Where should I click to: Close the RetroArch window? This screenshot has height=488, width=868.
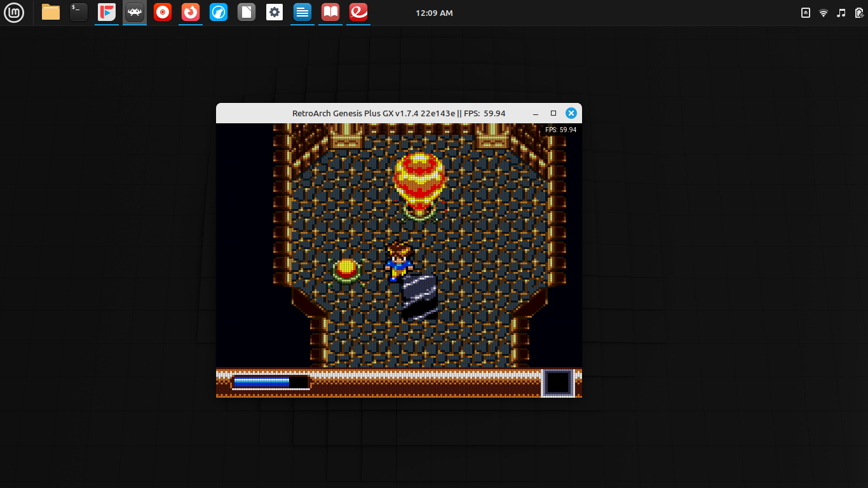point(571,113)
